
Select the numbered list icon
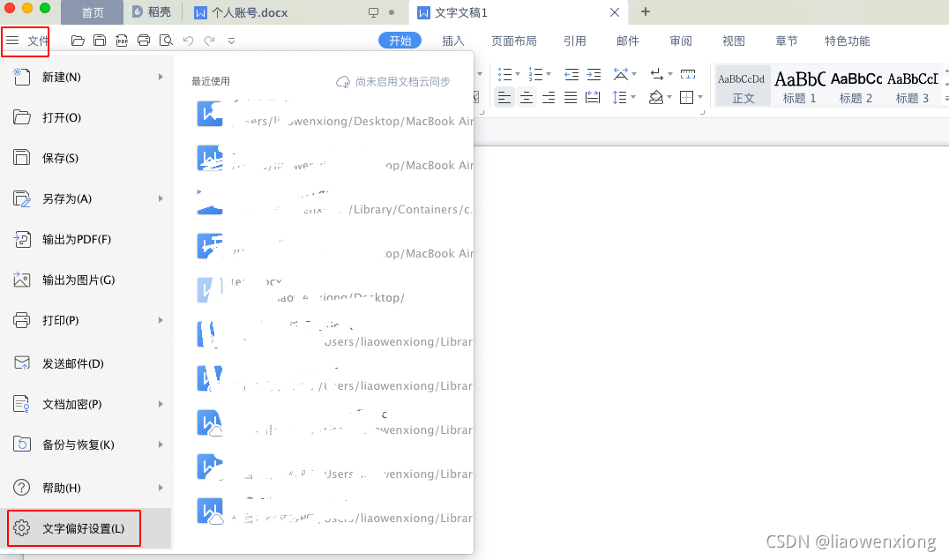(x=536, y=75)
